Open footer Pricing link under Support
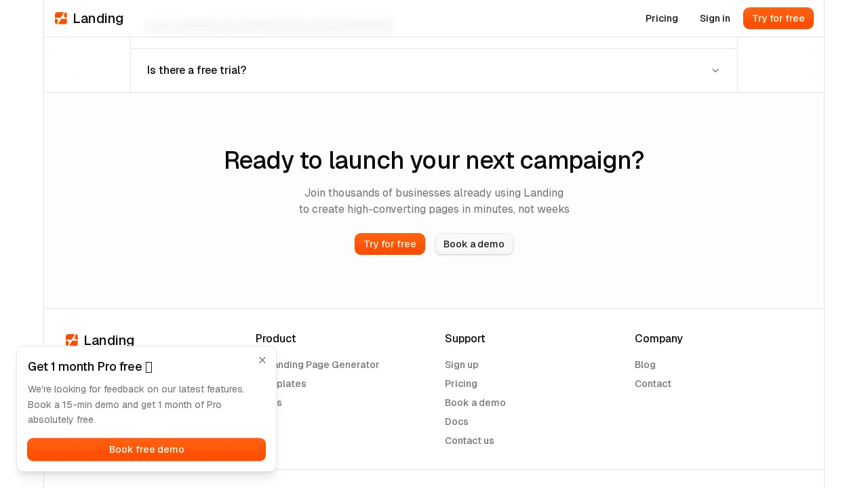 click(460, 384)
